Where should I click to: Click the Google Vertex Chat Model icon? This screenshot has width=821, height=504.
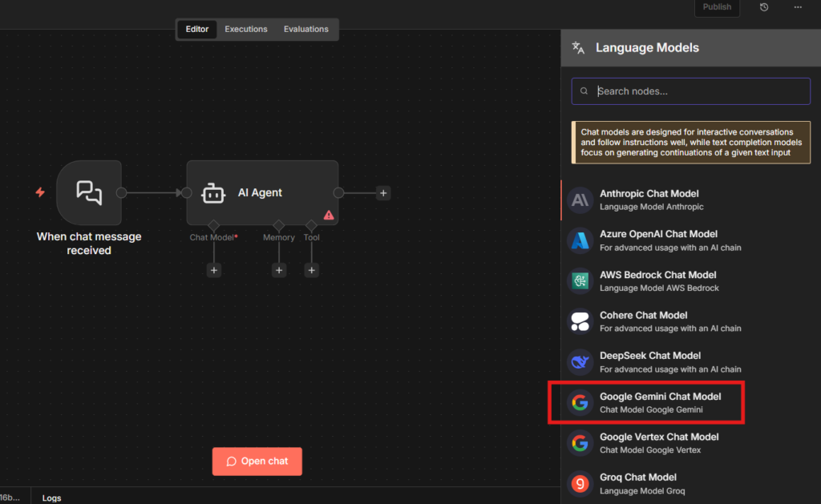pos(580,442)
